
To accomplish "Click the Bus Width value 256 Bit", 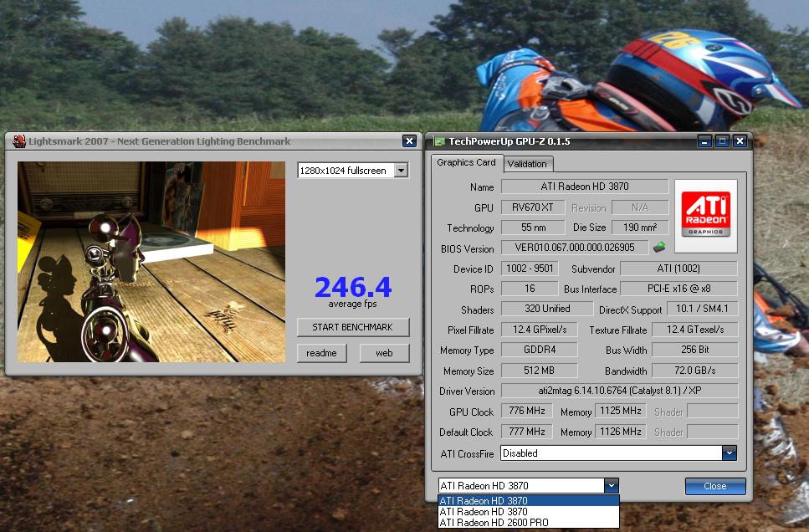I will [x=695, y=350].
